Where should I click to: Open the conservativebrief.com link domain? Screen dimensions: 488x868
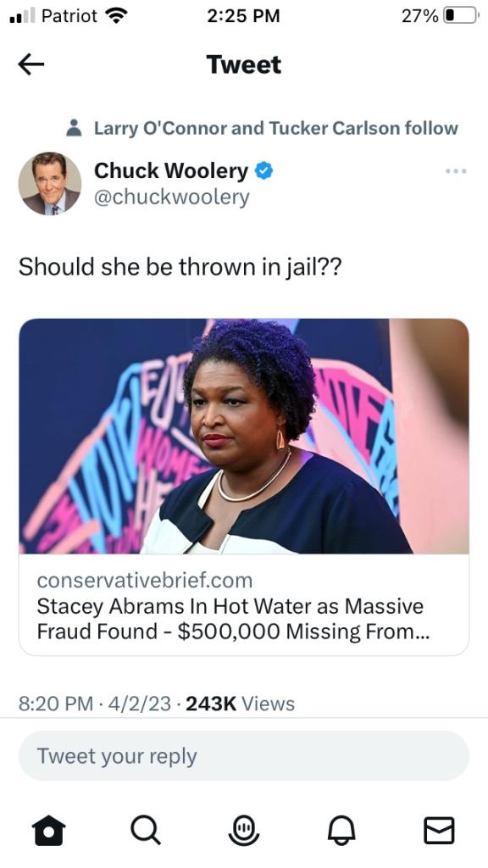(144, 580)
